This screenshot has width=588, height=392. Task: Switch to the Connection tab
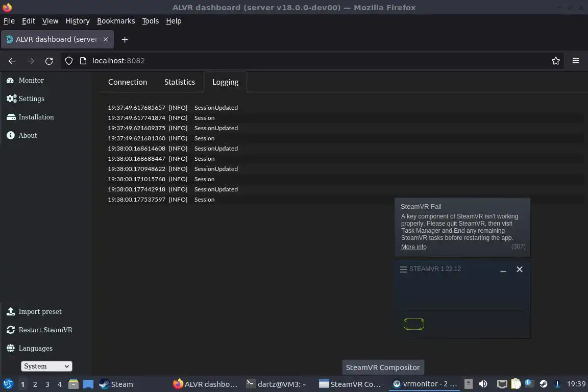[x=128, y=82]
